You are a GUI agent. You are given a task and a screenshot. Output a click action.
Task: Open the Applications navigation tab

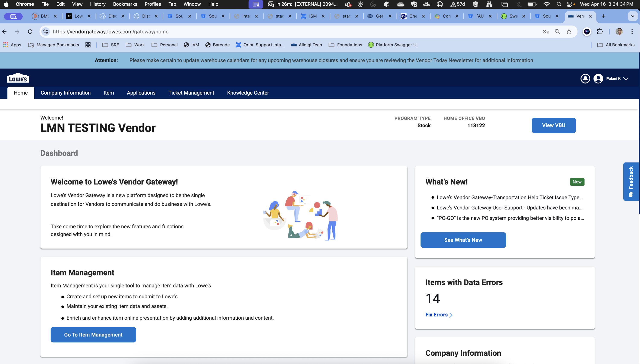point(141,93)
